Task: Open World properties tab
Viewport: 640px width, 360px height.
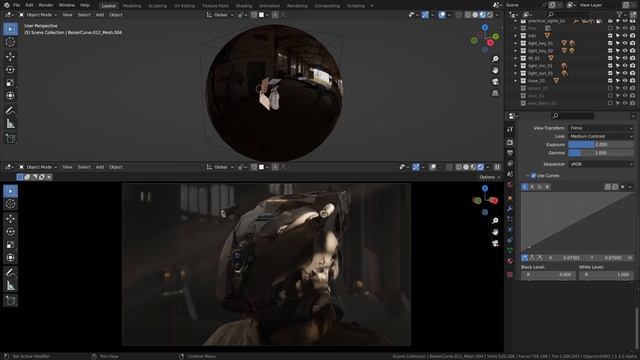Action: click(x=510, y=184)
